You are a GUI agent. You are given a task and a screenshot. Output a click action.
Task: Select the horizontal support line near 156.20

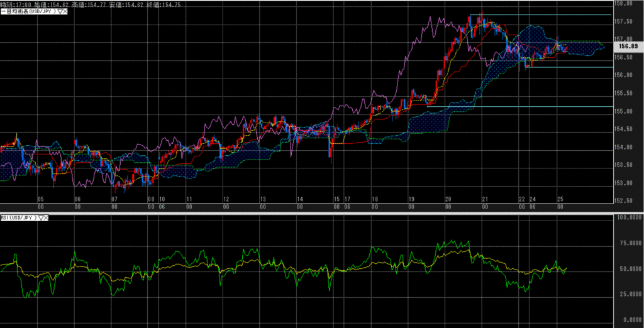click(x=566, y=67)
